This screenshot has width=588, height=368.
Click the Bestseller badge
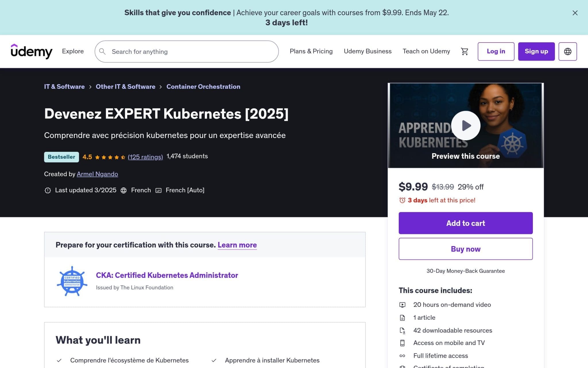(x=61, y=157)
